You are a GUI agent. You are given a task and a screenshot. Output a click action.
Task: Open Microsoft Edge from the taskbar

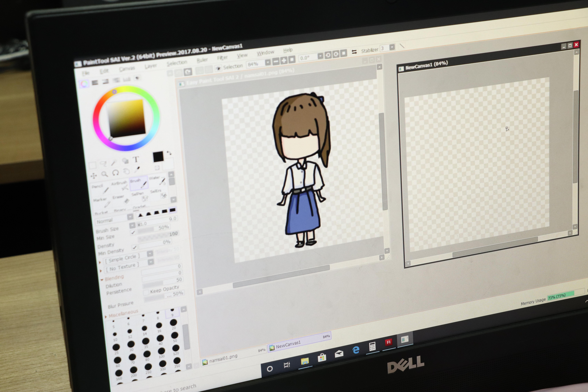coord(356,350)
